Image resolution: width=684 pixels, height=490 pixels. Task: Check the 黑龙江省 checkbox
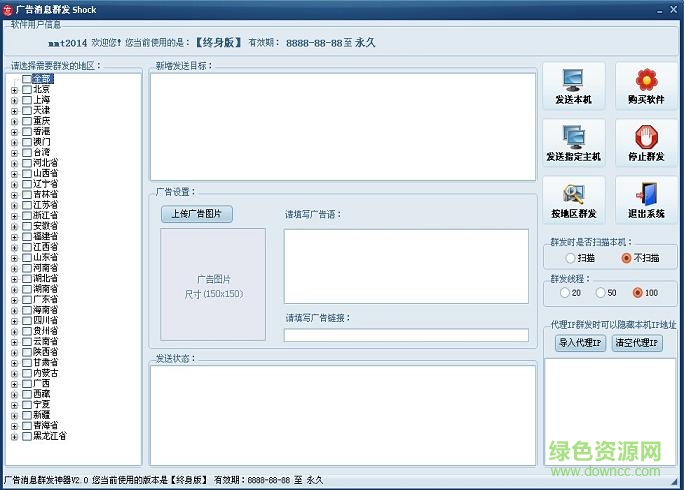tap(27, 436)
